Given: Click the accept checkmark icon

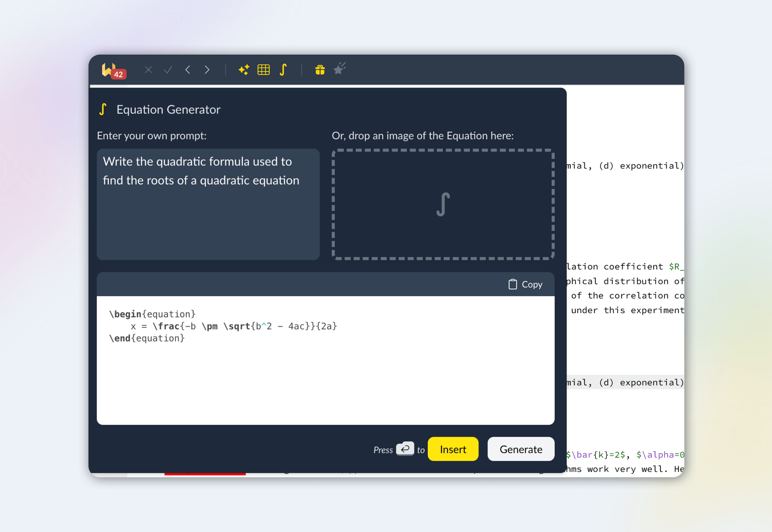Looking at the screenshot, I should [168, 70].
